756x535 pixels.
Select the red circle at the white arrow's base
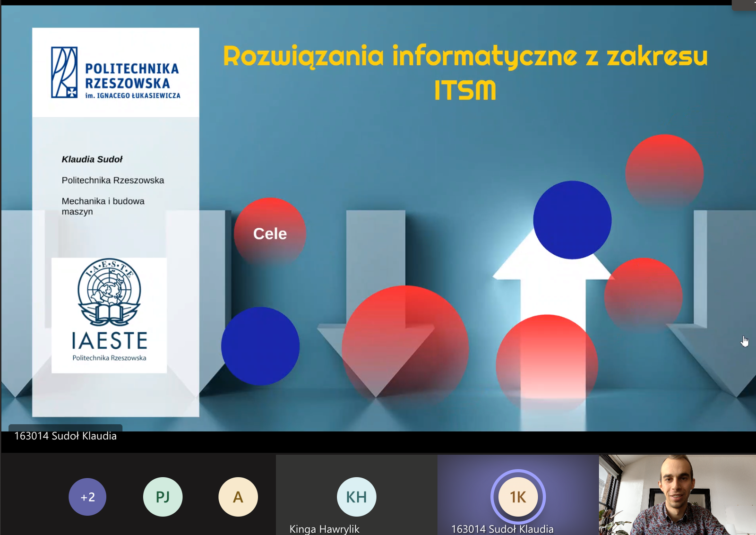click(x=547, y=364)
